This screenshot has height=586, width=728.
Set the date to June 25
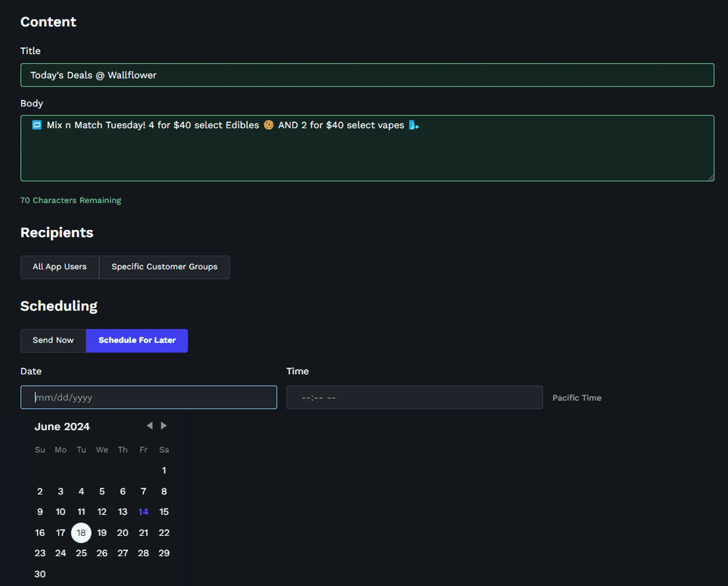[x=81, y=553]
